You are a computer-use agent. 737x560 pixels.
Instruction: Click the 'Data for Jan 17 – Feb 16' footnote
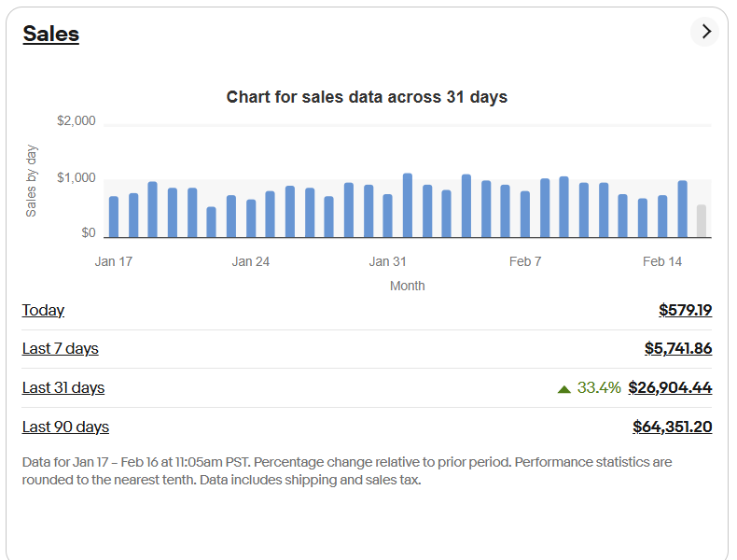pyautogui.click(x=347, y=471)
